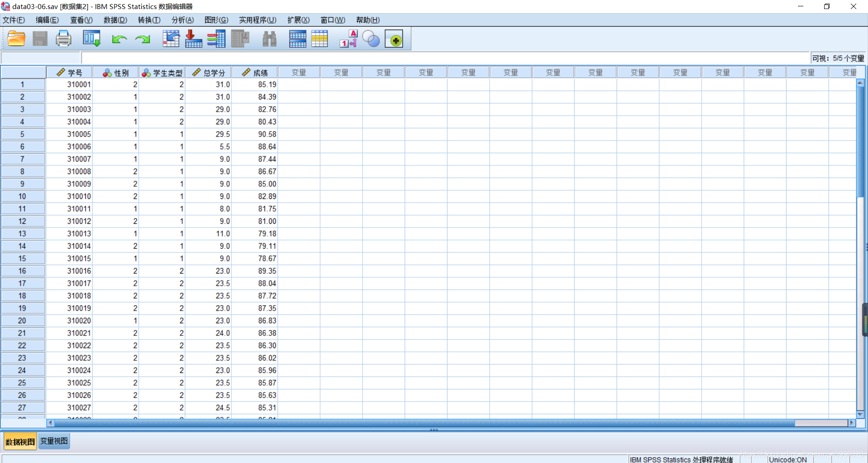
Task: Click 总学分 value 24.5
Action: point(208,408)
